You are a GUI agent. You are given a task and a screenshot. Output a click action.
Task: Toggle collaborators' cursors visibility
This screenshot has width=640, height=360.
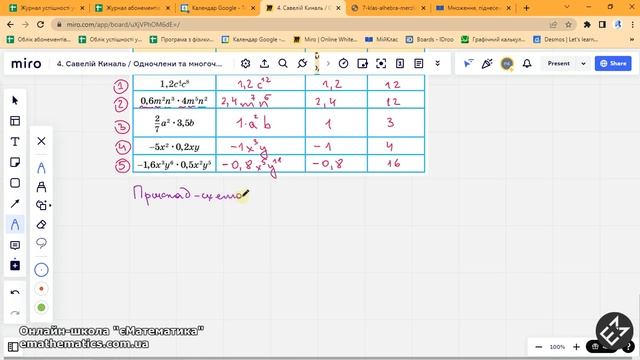(468, 63)
